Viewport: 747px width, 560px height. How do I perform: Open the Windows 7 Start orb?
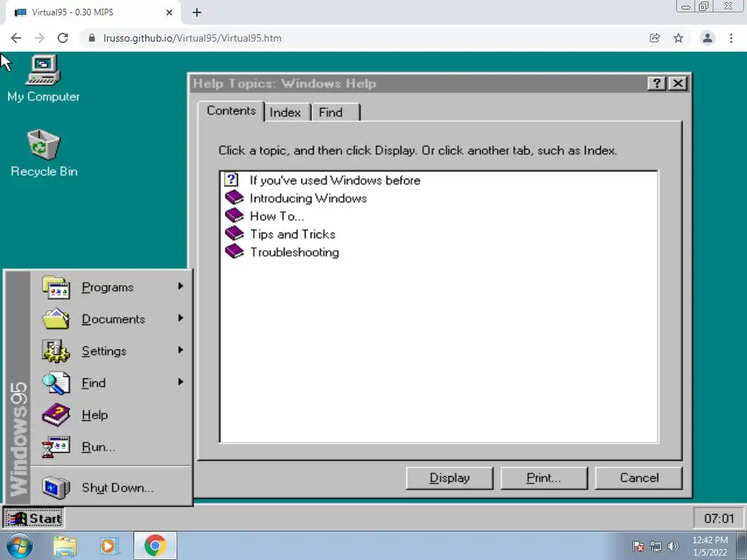click(20, 545)
